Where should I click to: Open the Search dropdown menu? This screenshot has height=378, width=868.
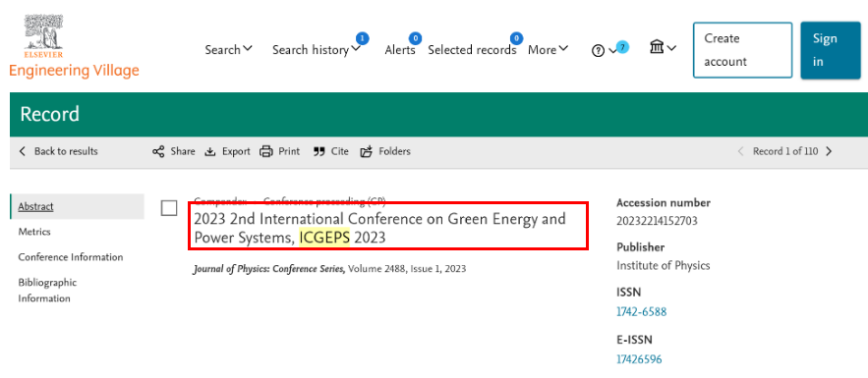point(228,50)
